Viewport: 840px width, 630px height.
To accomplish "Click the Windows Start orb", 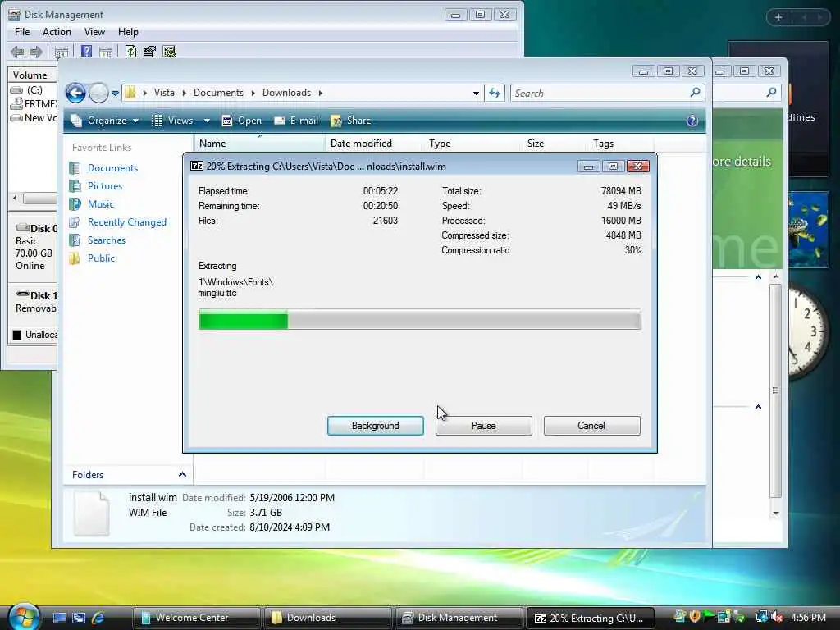I will click(23, 616).
